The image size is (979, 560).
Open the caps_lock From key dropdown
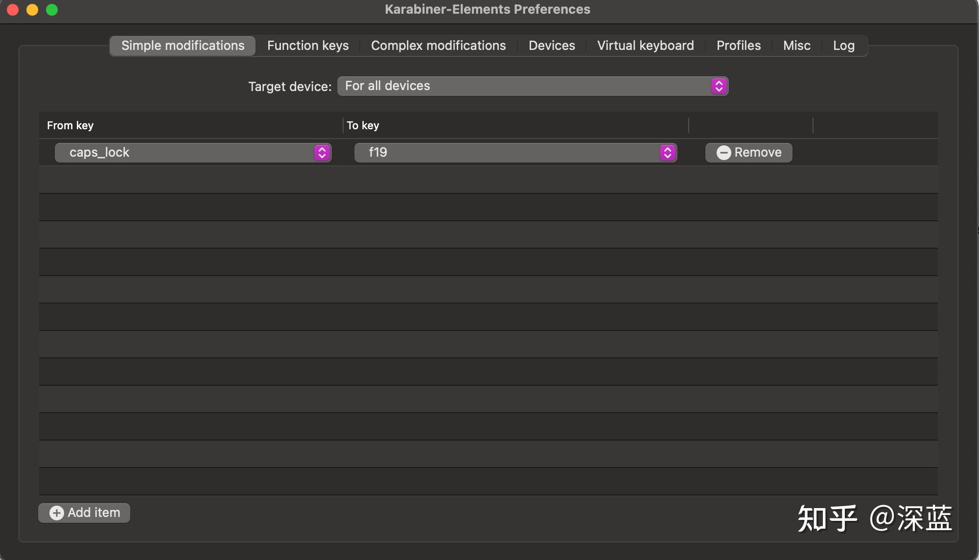(193, 153)
